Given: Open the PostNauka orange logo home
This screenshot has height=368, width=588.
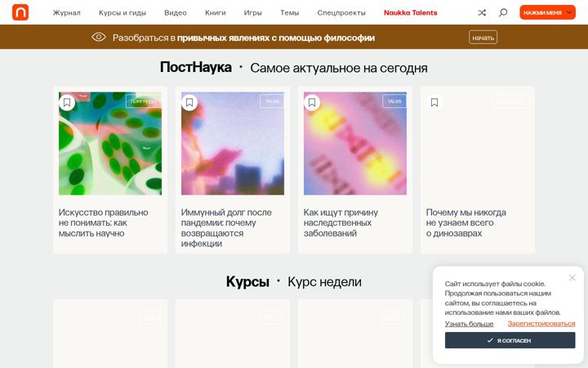Looking at the screenshot, I should click(x=20, y=12).
